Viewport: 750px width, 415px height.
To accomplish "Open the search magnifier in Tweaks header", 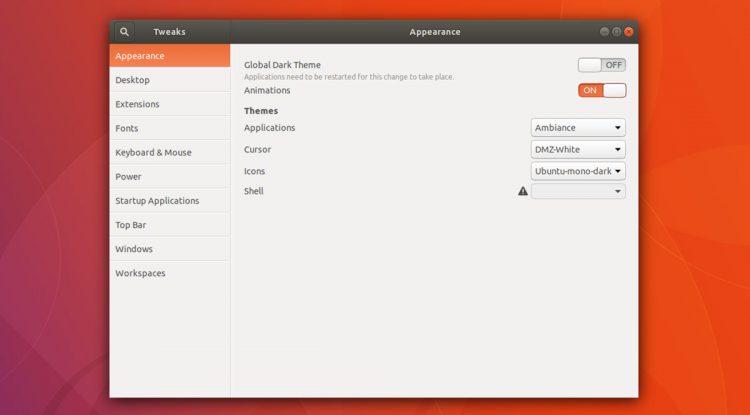I will (x=124, y=32).
